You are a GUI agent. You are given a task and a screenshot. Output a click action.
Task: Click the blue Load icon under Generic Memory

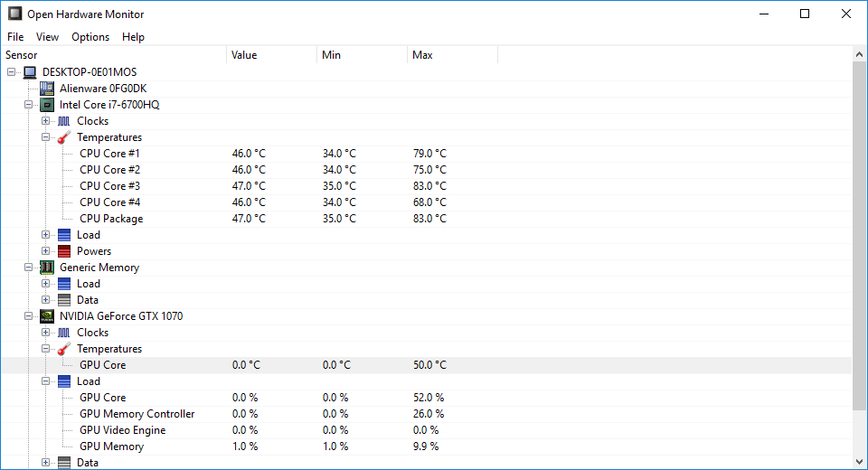(64, 284)
